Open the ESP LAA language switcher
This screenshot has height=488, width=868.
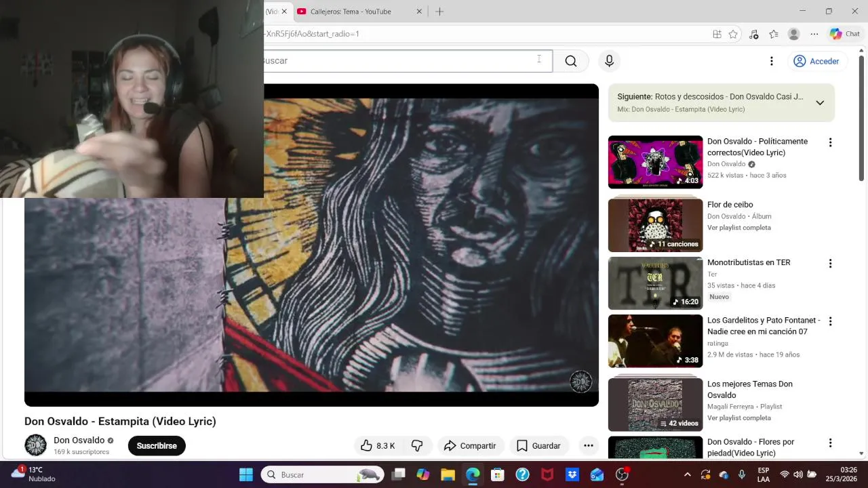pos(764,474)
